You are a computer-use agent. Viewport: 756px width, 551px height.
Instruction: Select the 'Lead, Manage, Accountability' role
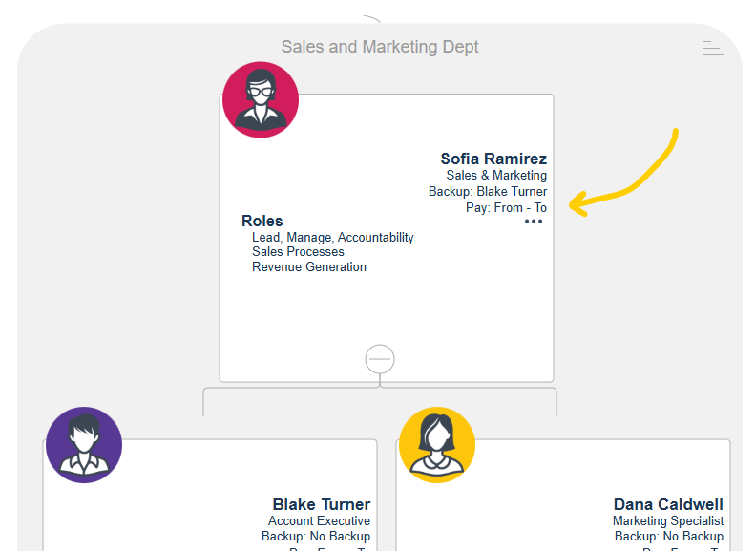click(332, 237)
